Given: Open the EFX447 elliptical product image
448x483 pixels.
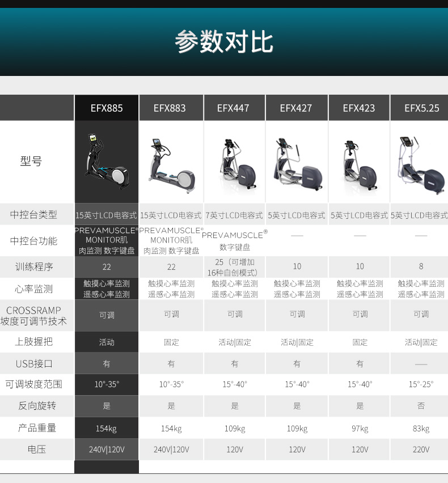Looking at the screenshot, I should tap(234, 164).
